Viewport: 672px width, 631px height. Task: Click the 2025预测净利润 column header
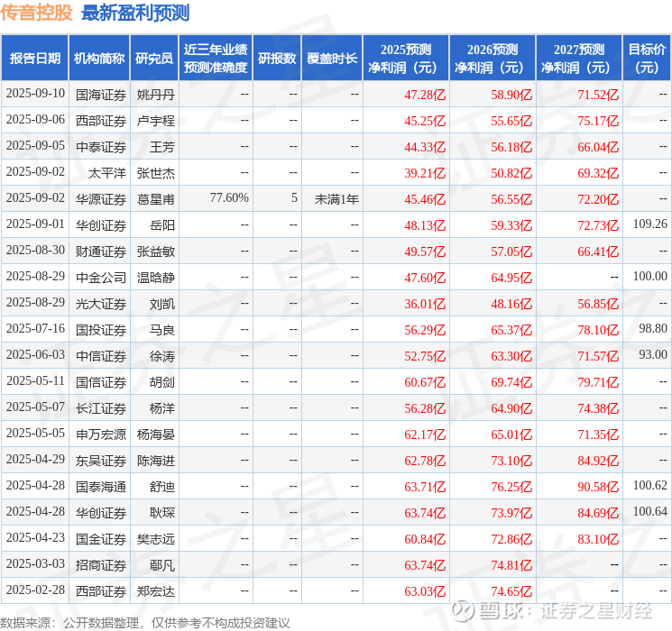[x=406, y=59]
